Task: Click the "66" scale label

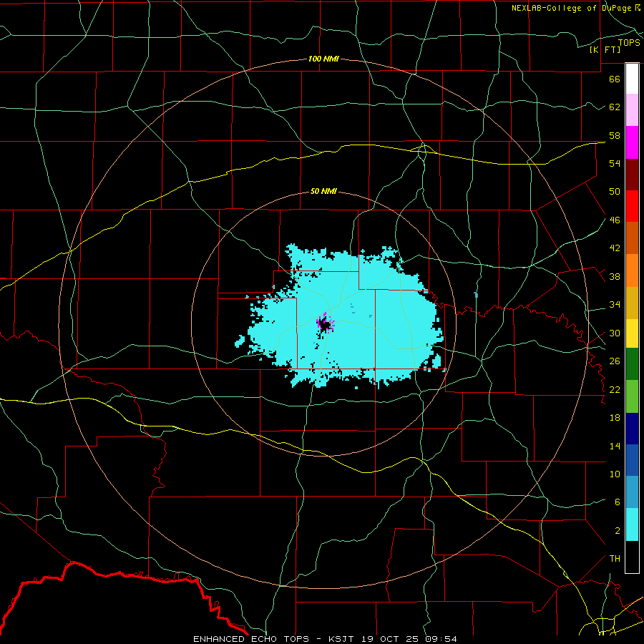Action: coord(615,79)
